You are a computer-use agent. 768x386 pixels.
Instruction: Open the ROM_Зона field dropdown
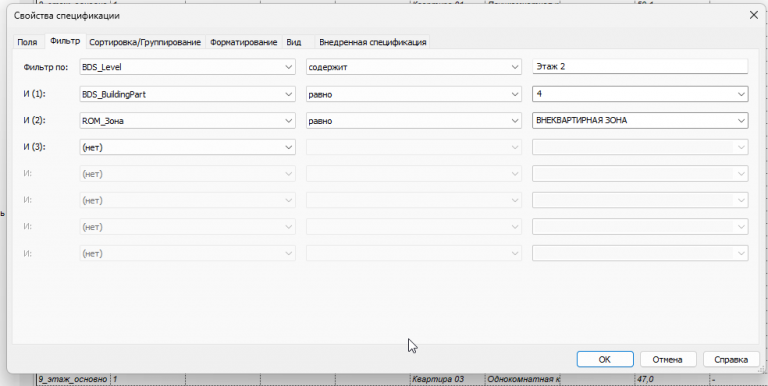[188, 121]
